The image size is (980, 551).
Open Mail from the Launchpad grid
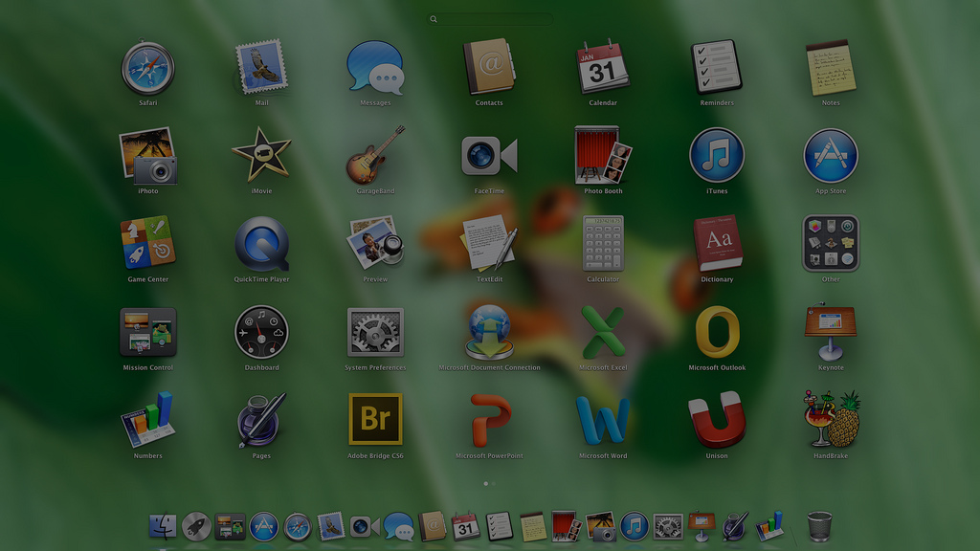pos(262,68)
